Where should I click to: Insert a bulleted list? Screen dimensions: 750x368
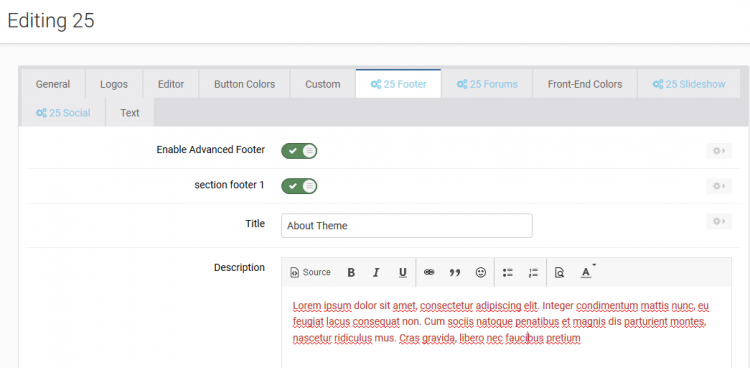pyautogui.click(x=507, y=272)
